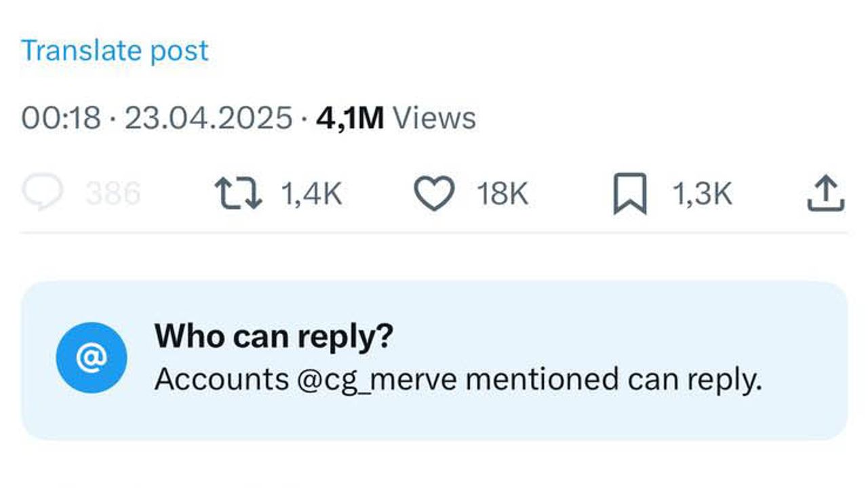Like the post with the heart icon
The height and width of the screenshot is (488, 868).
click(434, 194)
